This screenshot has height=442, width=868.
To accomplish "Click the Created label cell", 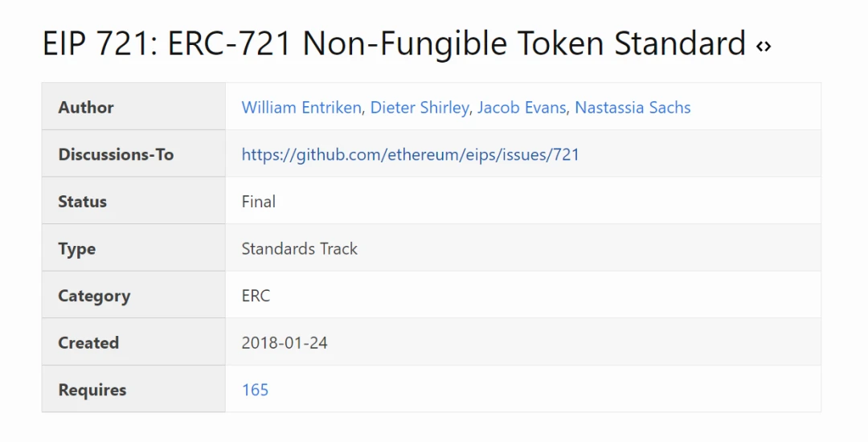I will click(133, 342).
